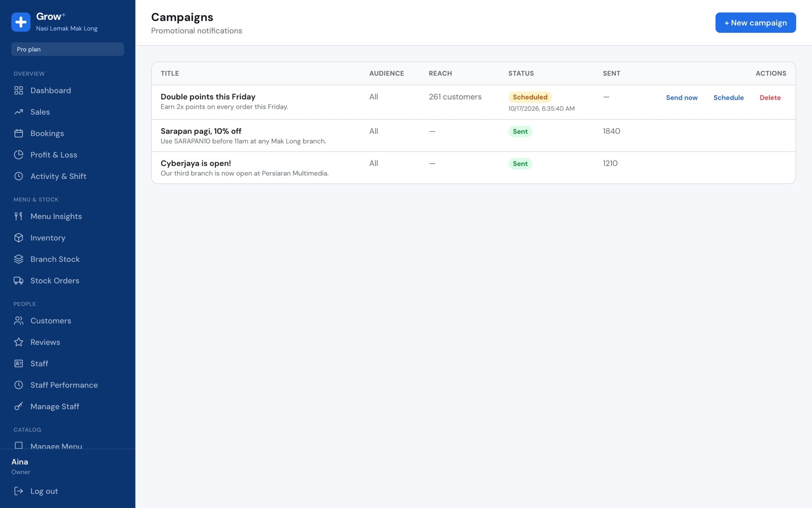Create a new campaign
This screenshot has height=508, width=812.
click(755, 23)
